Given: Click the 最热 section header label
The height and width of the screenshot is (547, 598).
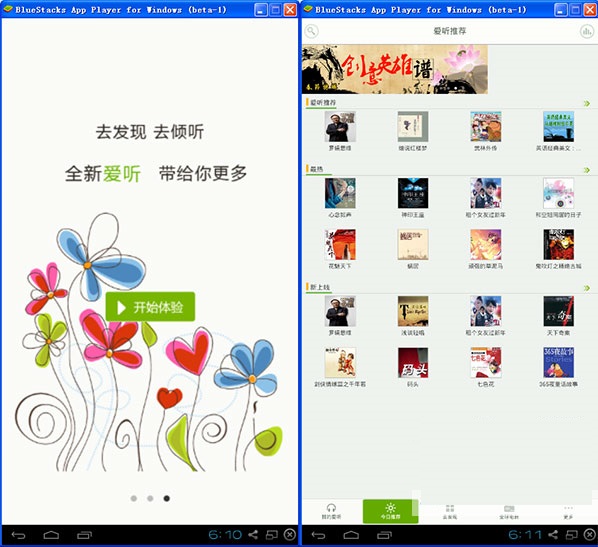Looking at the screenshot, I should tap(316, 169).
